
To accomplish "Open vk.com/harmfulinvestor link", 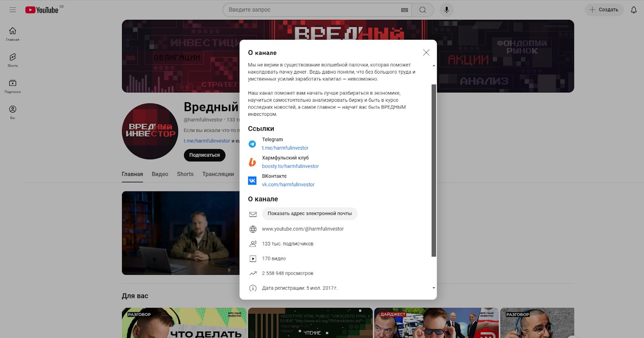I will (288, 185).
